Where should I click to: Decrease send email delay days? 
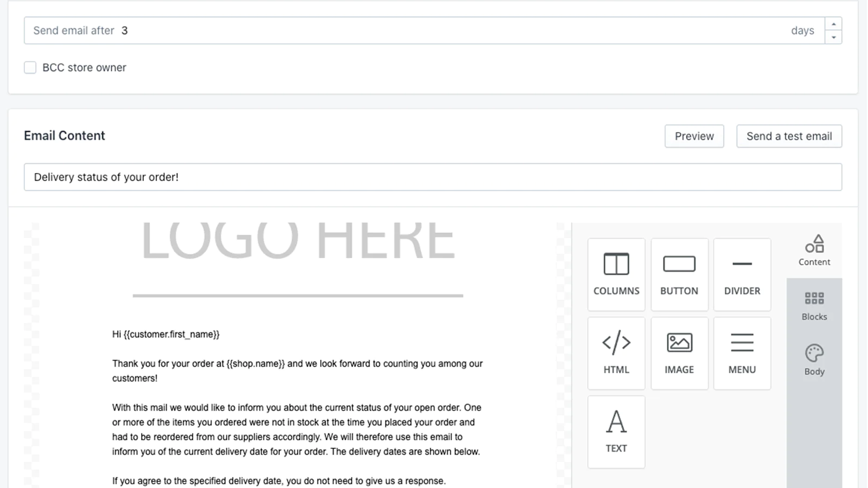(833, 37)
